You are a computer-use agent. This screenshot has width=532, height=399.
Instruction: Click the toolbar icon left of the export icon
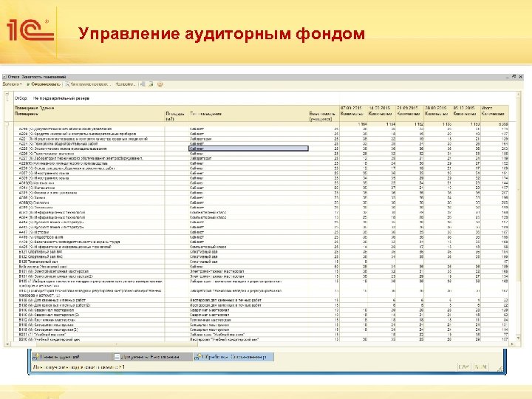143,84
